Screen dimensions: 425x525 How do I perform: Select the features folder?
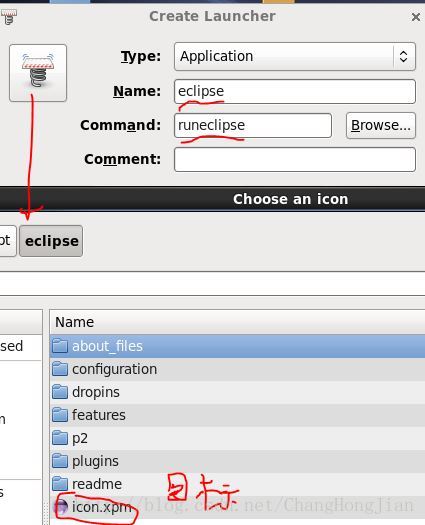237,415
